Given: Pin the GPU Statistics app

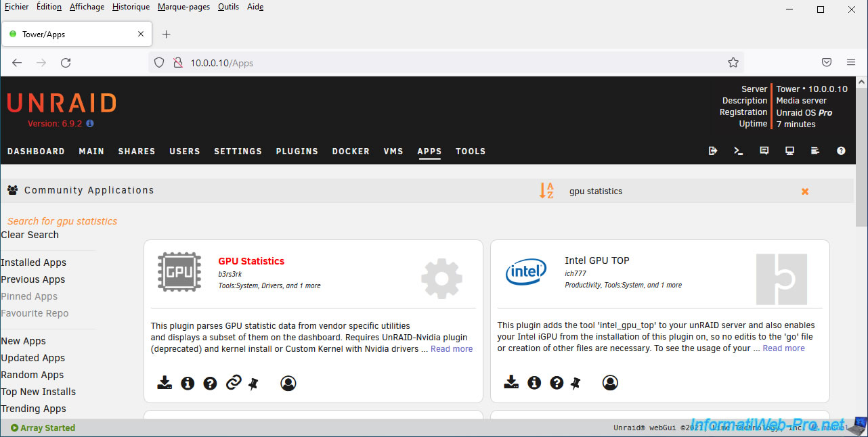Looking at the screenshot, I should (x=253, y=384).
